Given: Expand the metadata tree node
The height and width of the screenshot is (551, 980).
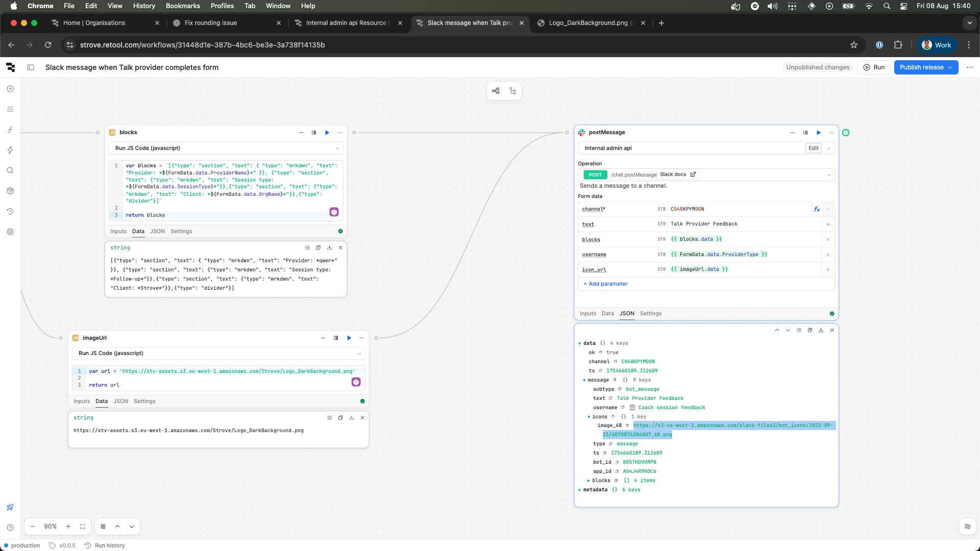Looking at the screenshot, I should 580,490.
